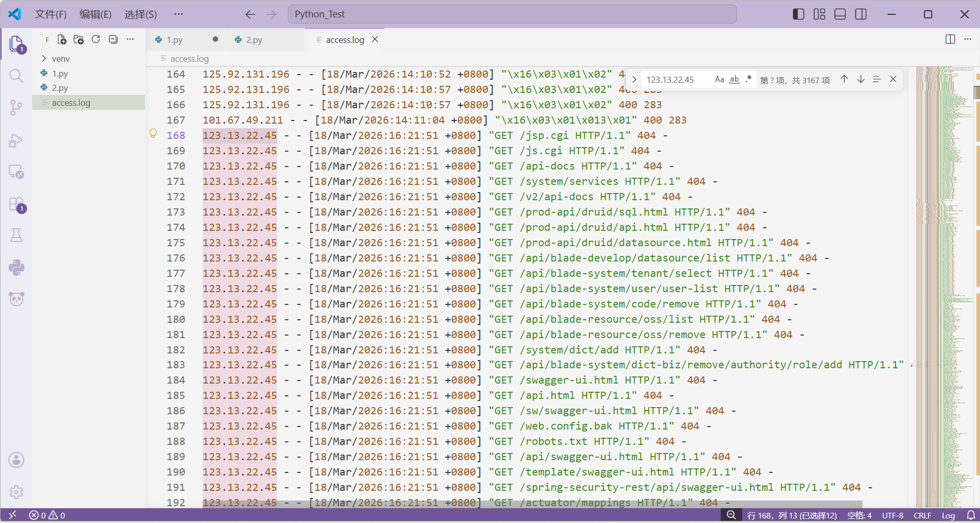980x523 pixels.
Task: Open editor more actions menu
Action: tap(967, 39)
